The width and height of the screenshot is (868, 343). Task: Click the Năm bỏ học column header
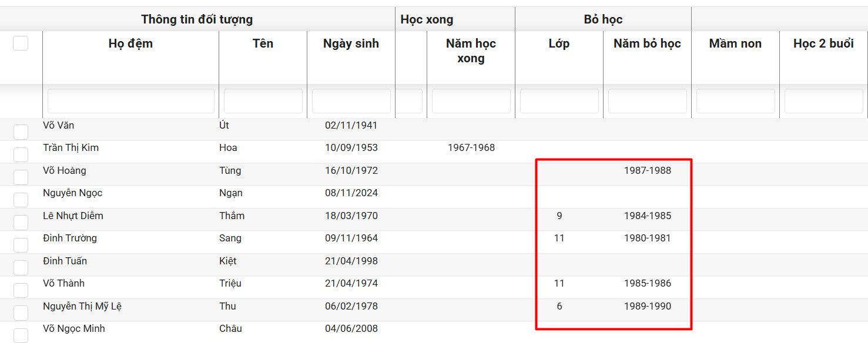[x=647, y=43]
